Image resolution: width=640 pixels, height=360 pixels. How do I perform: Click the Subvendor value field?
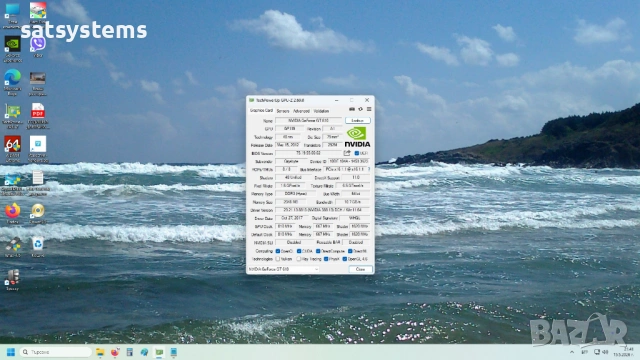pos(291,161)
